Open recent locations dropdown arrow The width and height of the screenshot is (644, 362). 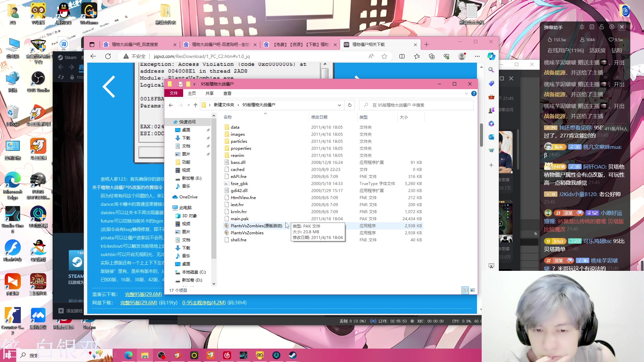[x=189, y=105]
